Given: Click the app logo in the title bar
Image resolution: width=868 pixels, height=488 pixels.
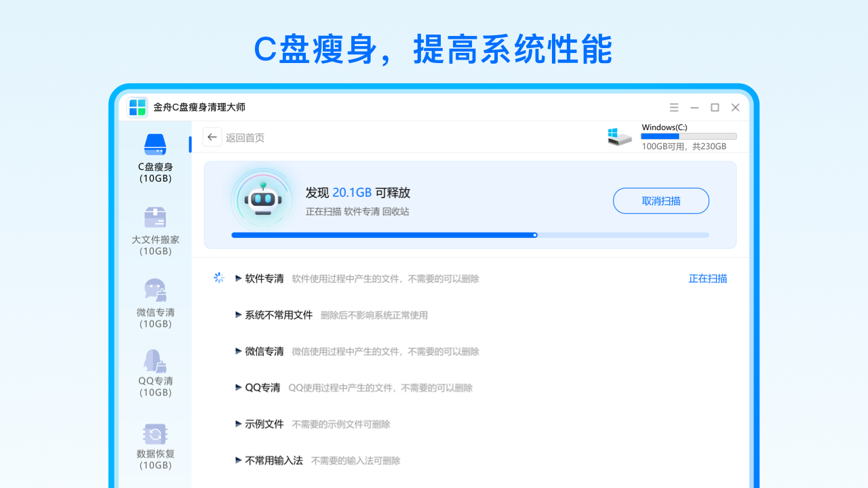Looking at the screenshot, I should pos(138,106).
